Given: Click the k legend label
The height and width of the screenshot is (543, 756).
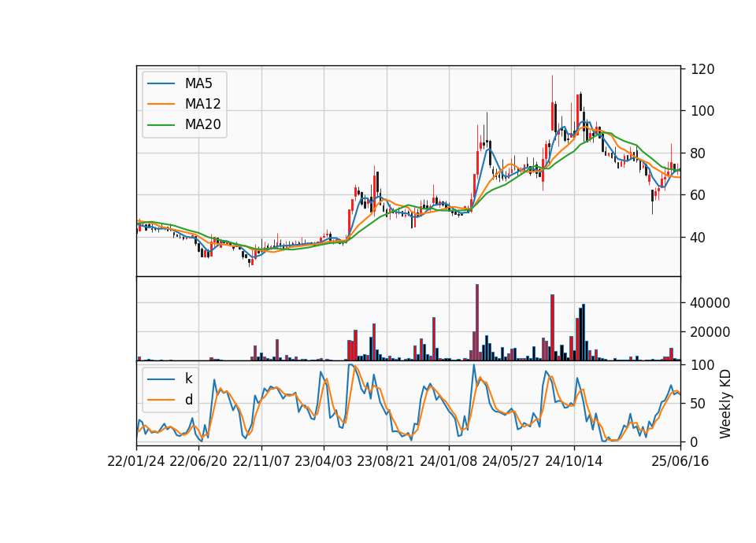Looking at the screenshot, I should [188, 379].
